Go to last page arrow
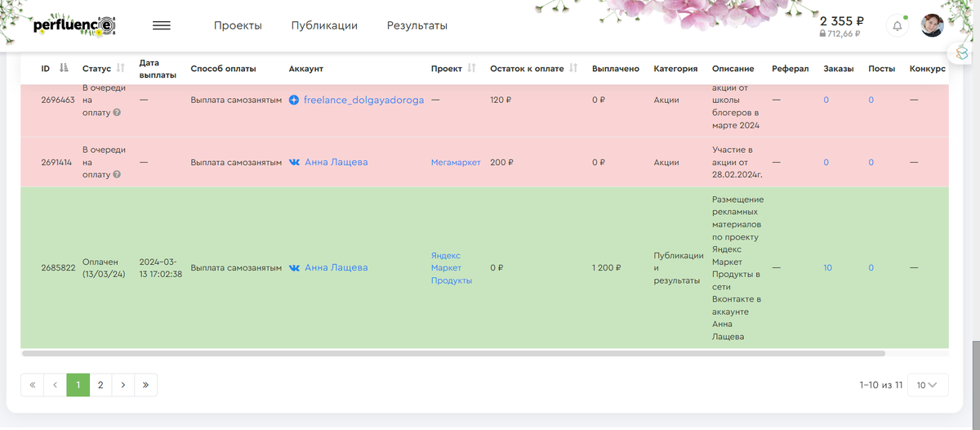Image resolution: width=980 pixels, height=430 pixels. pos(145,385)
